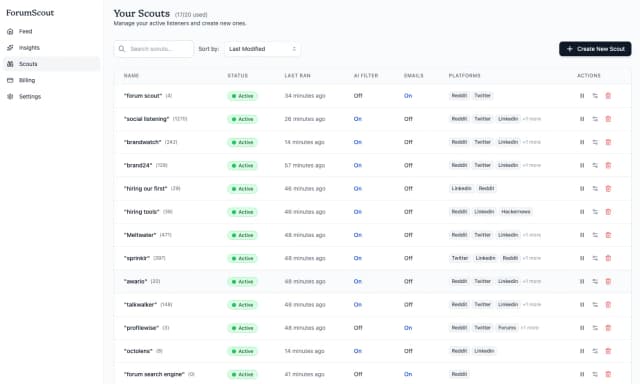Delete the "hiring our first" scout
The height and width of the screenshot is (384, 640).
pos(608,189)
